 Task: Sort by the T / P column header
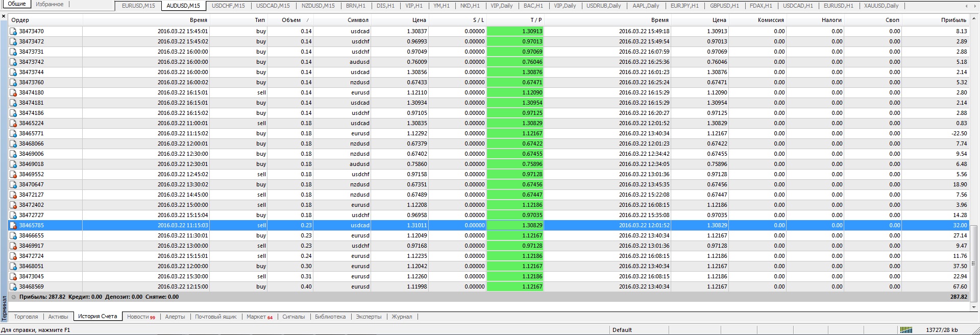point(516,20)
